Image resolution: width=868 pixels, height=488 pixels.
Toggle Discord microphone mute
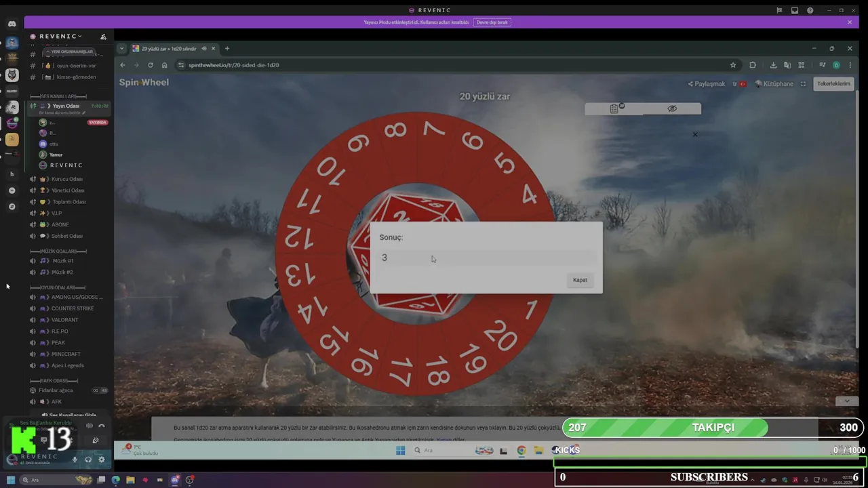coord(75,459)
